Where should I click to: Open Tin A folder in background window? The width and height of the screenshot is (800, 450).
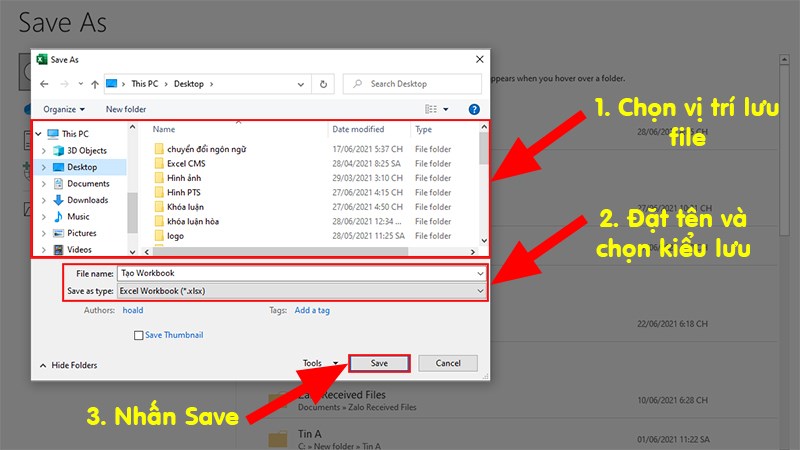[310, 434]
